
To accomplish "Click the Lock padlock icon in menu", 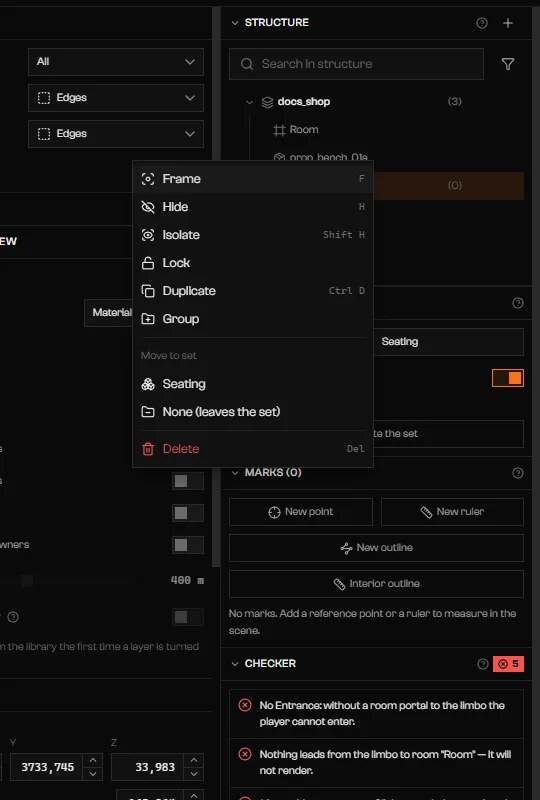I will [x=148, y=263].
